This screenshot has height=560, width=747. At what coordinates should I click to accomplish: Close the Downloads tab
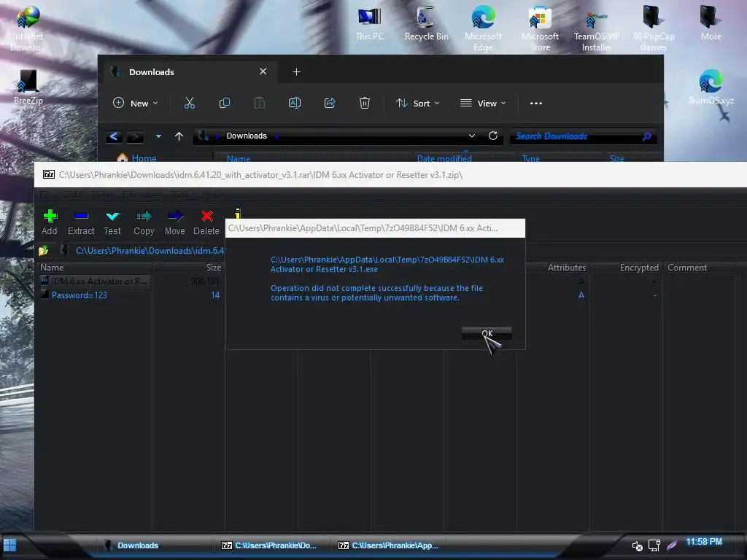click(x=263, y=71)
